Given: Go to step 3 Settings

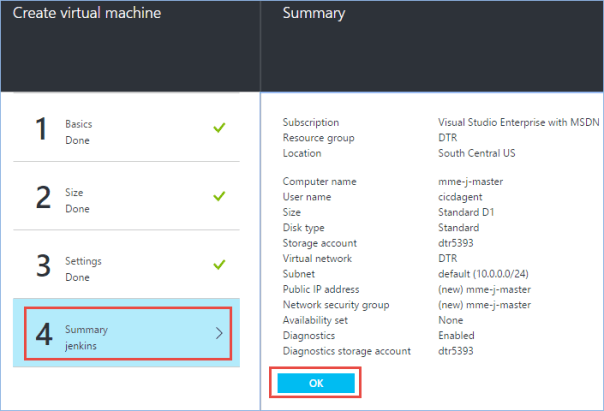Looking at the screenshot, I should click(126, 265).
